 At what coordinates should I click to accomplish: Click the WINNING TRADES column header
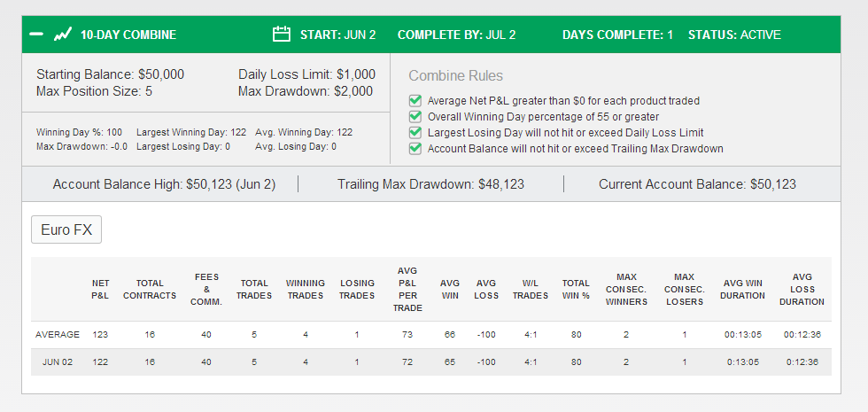point(305,289)
